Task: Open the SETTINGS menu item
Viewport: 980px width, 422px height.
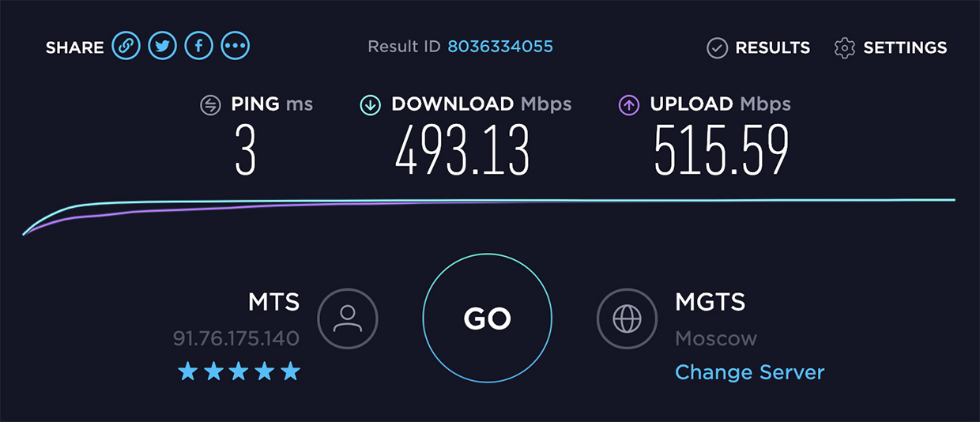Action: point(905,48)
